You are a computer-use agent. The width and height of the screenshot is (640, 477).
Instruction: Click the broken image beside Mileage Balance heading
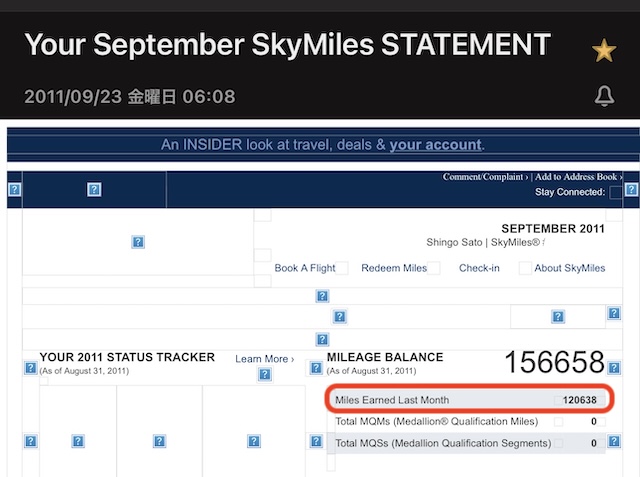[316, 368]
